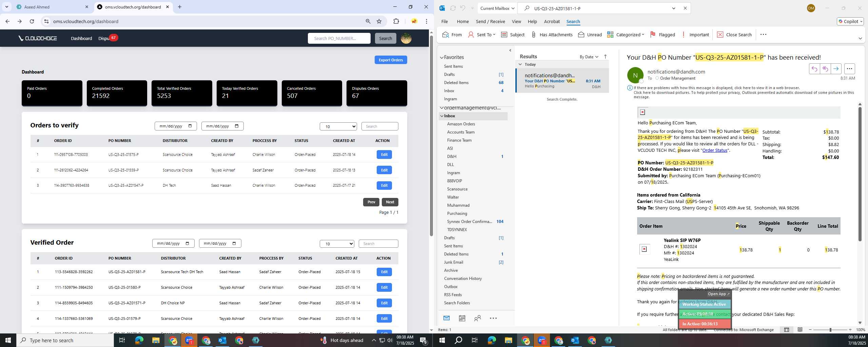
Task: Open Windows Start menu on left taskbar
Action: pos(8,340)
